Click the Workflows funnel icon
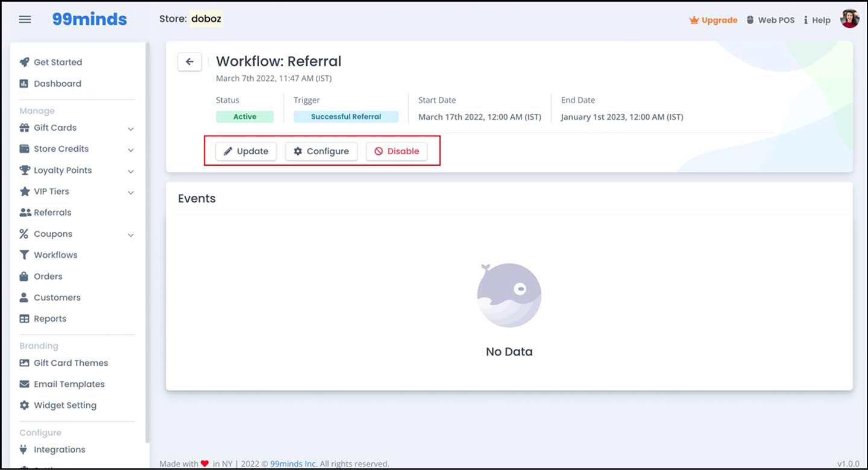This screenshot has width=868, height=470. click(x=24, y=255)
